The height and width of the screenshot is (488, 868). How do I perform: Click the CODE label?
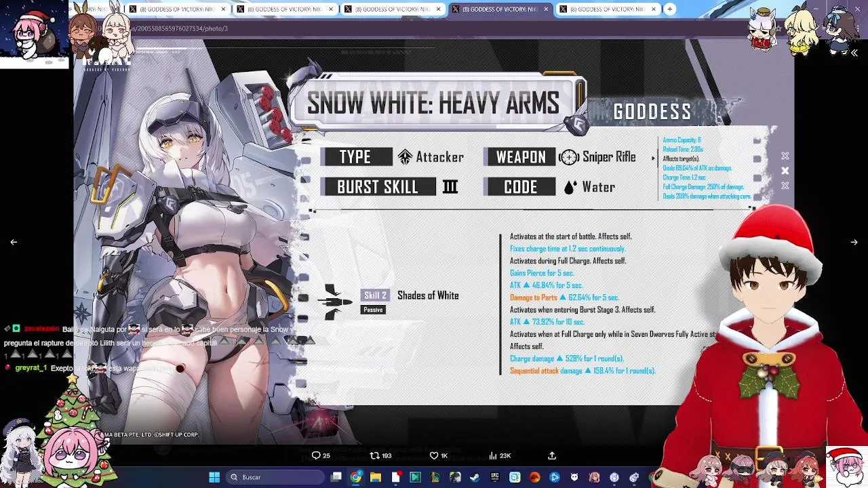coord(521,186)
